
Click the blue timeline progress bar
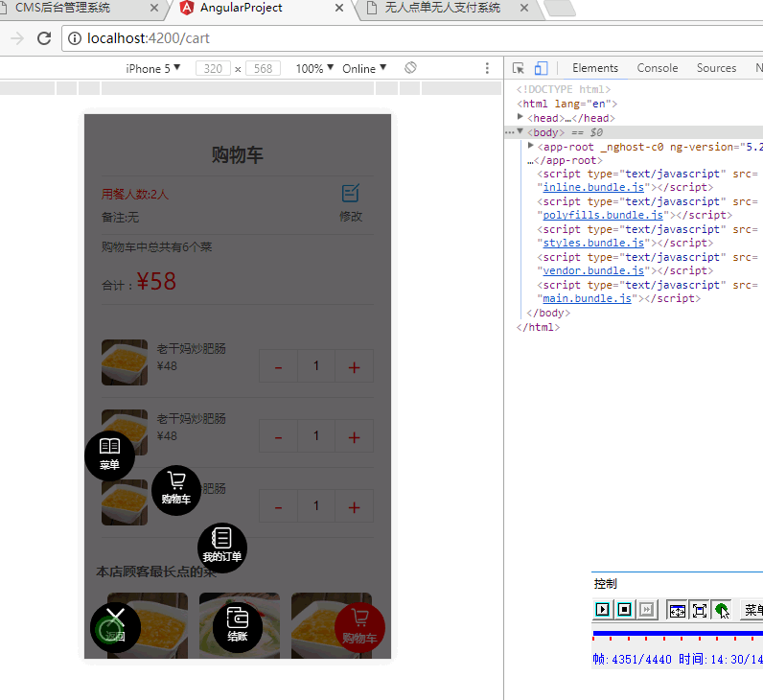tap(678, 633)
